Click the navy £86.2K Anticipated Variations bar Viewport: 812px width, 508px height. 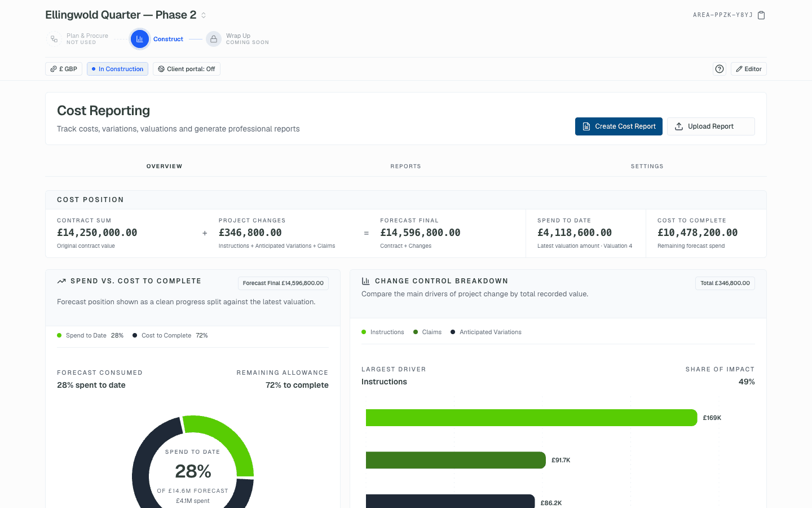(x=450, y=501)
